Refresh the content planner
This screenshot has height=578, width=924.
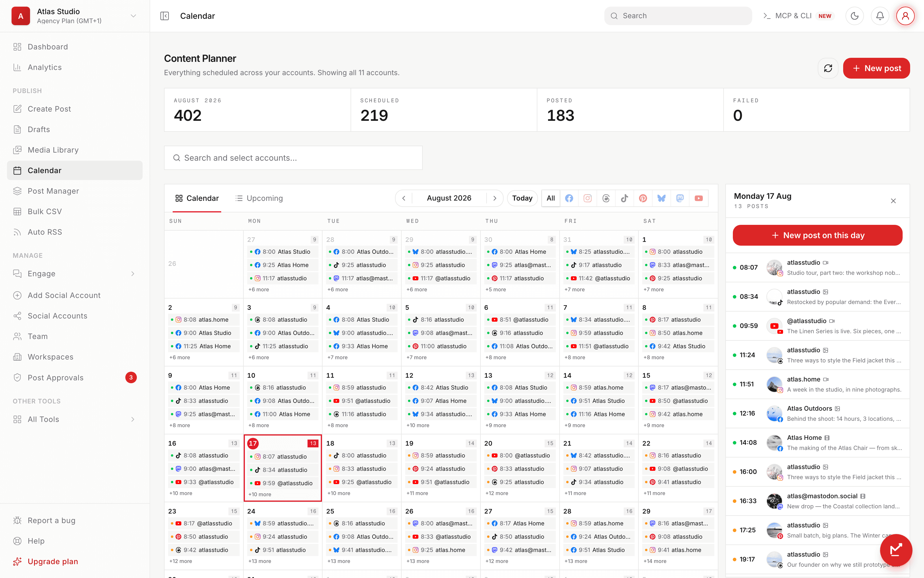click(x=828, y=68)
